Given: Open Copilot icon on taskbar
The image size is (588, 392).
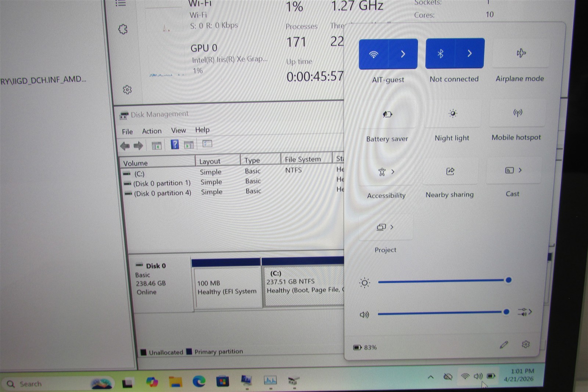Looking at the screenshot, I should 152,382.
